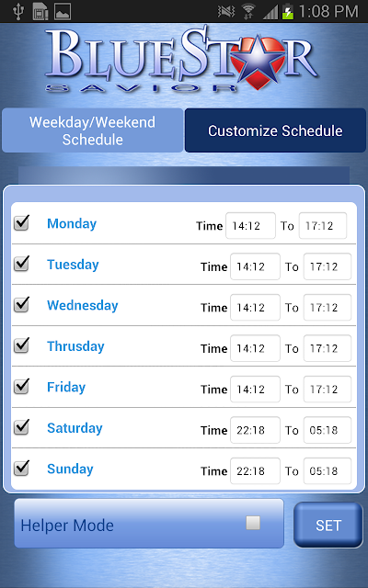
Task: Open Monday start time 14:12 field
Action: (250, 226)
